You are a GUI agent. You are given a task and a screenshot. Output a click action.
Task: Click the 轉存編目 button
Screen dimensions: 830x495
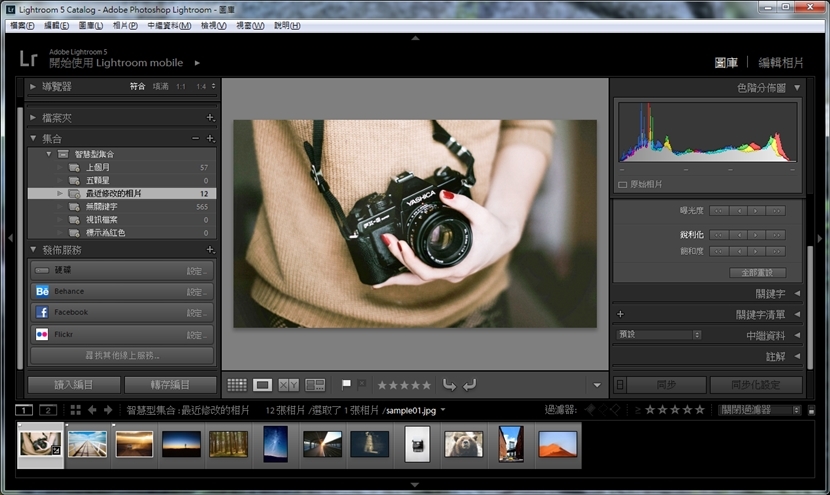(170, 385)
